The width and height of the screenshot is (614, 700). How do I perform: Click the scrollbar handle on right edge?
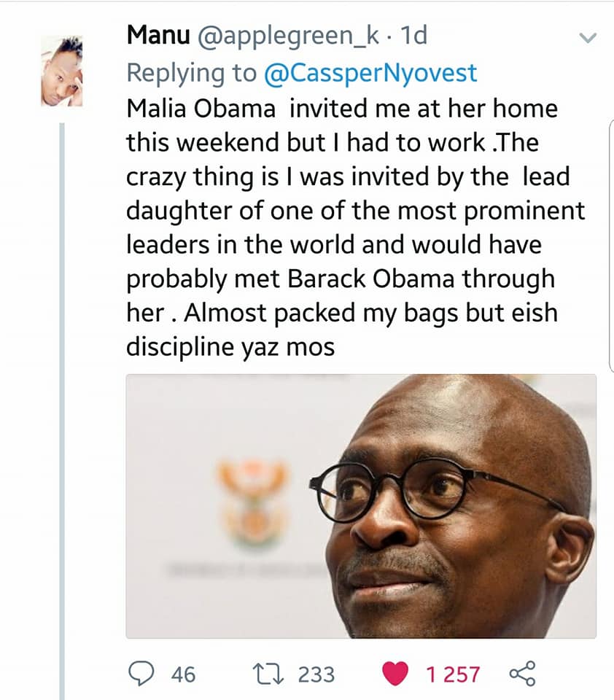[611, 246]
